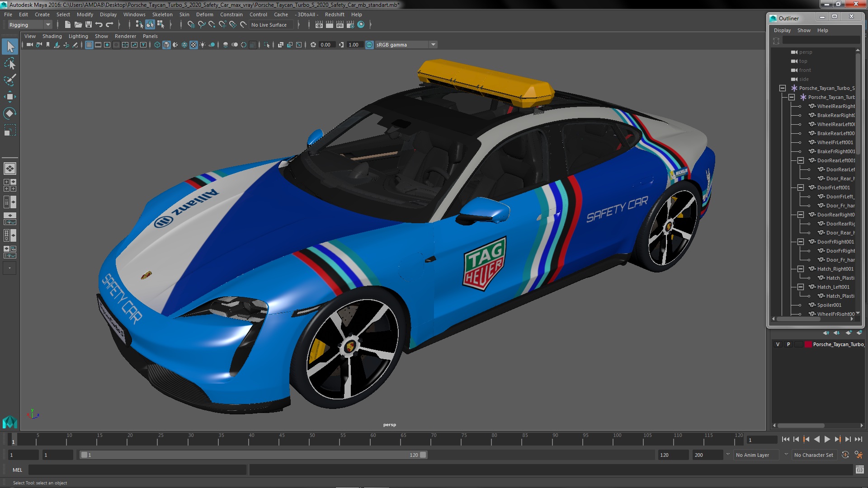The width and height of the screenshot is (868, 488).
Task: Move layer up in Layer Editor
Action: click(826, 333)
